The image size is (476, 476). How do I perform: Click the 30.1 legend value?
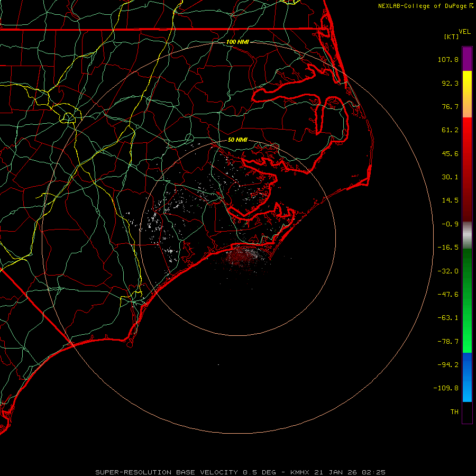(450, 177)
